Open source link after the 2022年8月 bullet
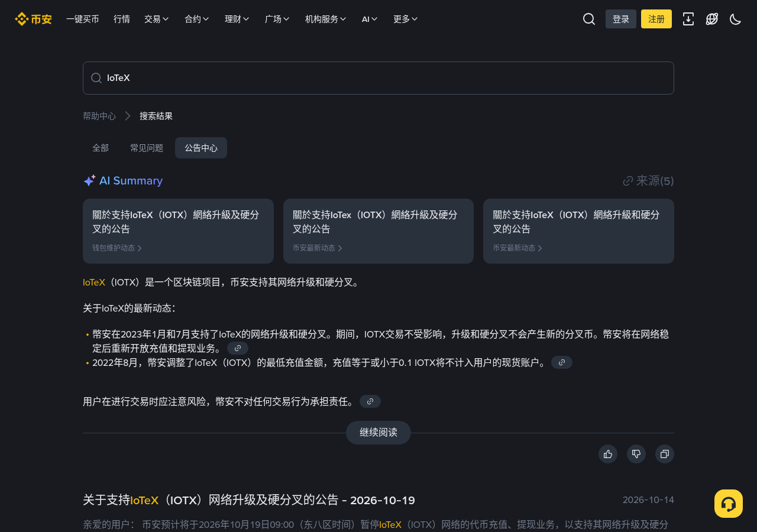Viewport: 757px width, 532px height. [562, 362]
